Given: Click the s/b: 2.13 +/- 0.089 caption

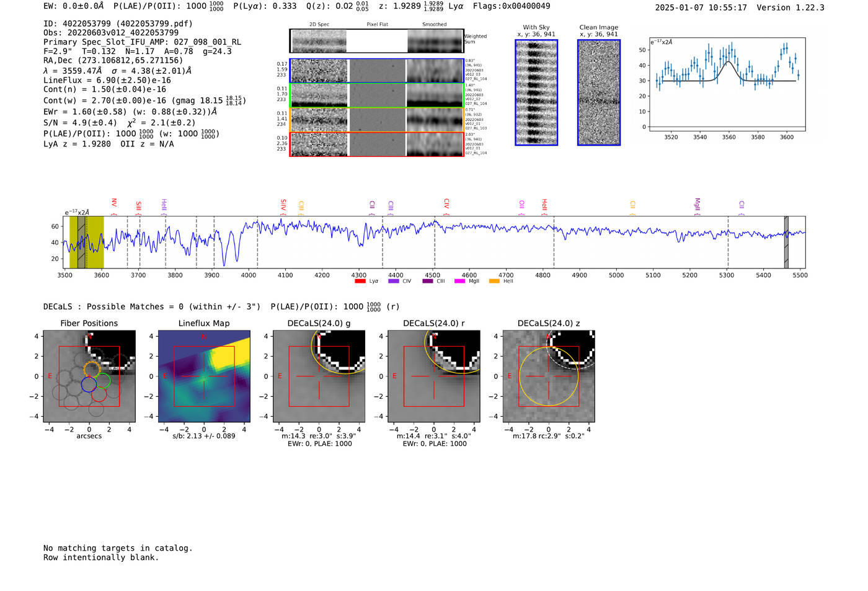Looking at the screenshot, I should [x=204, y=436].
